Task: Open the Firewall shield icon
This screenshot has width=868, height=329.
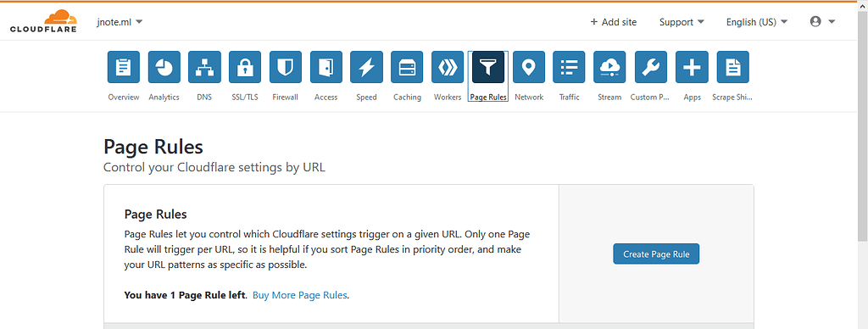Action: (285, 67)
